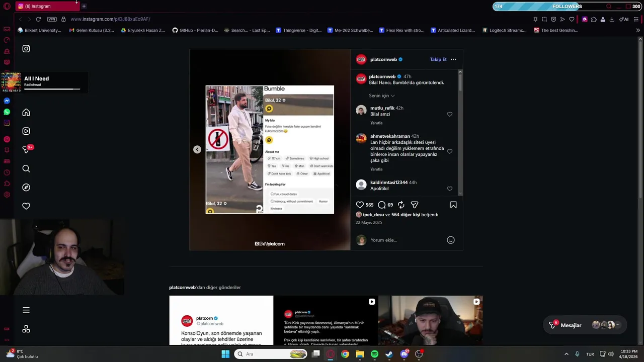Open post options three-dots menu
The height and width of the screenshot is (362, 644).
[453, 59]
